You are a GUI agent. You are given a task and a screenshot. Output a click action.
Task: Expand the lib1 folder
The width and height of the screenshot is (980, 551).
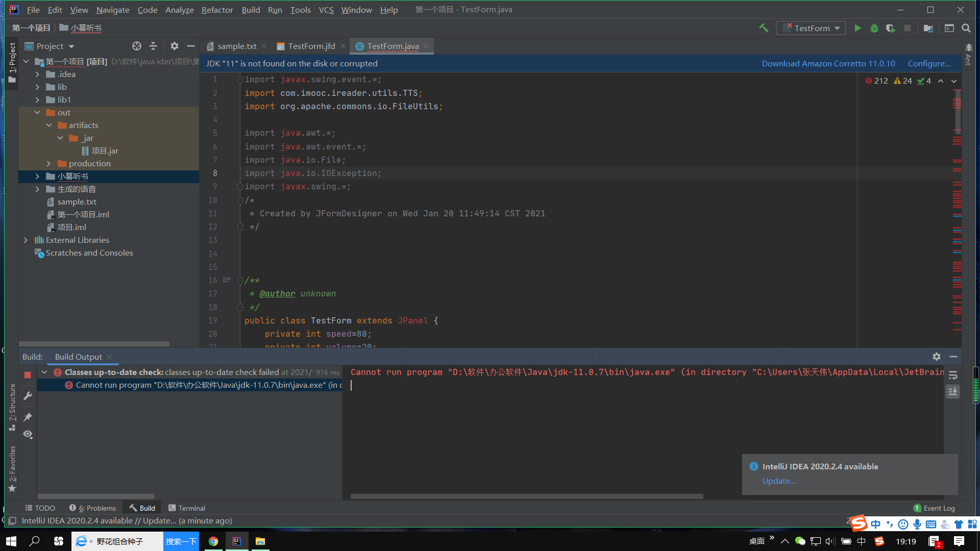[x=37, y=100]
